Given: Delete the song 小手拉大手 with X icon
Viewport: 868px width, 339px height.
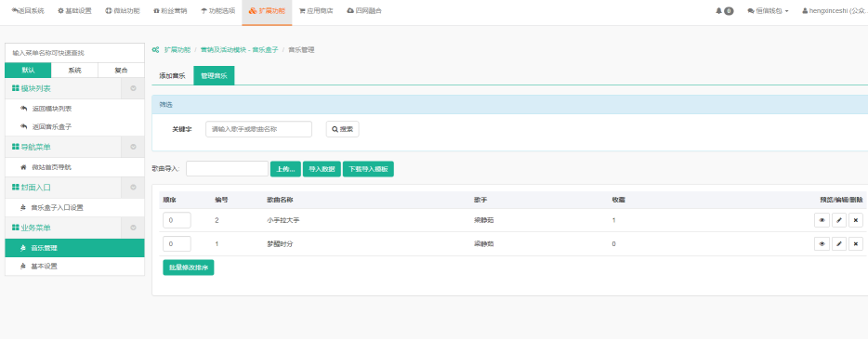Looking at the screenshot, I should click(855, 220).
